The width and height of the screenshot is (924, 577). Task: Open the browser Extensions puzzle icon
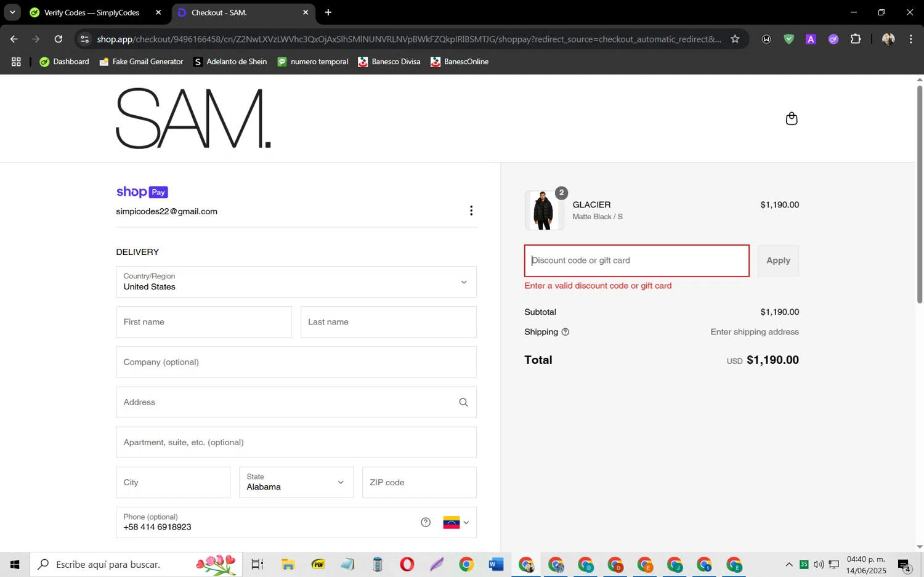[x=856, y=39]
